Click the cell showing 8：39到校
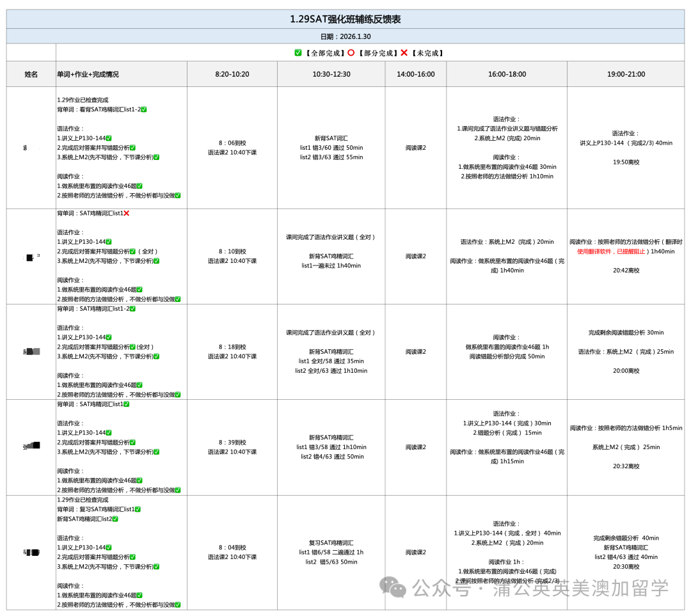691x616 pixels. (x=232, y=442)
